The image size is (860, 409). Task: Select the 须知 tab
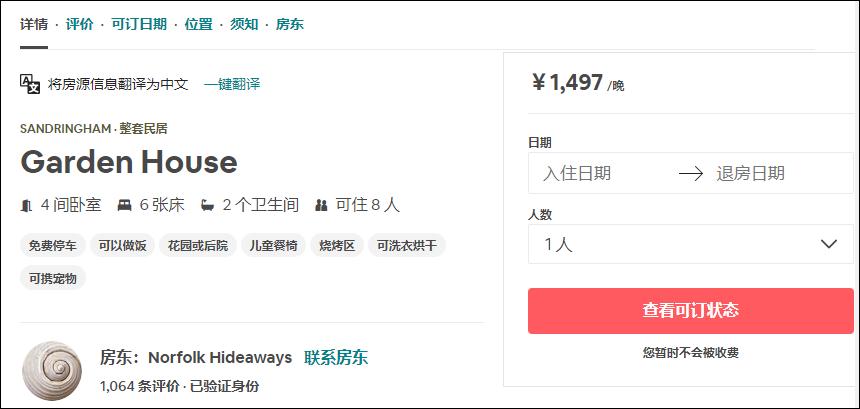[x=244, y=24]
